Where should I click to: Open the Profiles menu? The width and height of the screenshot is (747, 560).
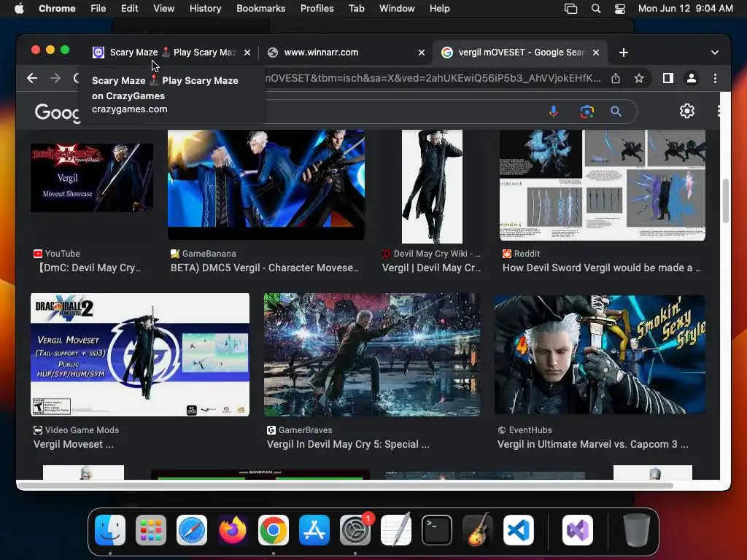[317, 9]
